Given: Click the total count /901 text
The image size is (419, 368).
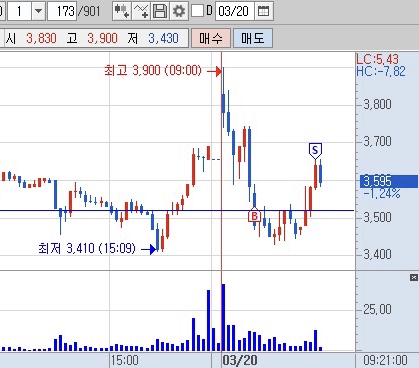Looking at the screenshot, I should 89,12.
